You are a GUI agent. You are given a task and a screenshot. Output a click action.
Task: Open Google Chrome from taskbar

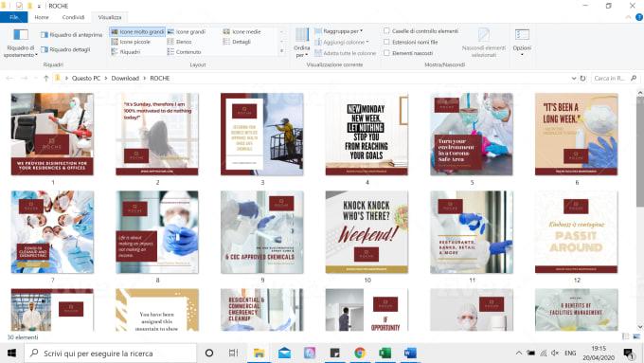point(360,354)
